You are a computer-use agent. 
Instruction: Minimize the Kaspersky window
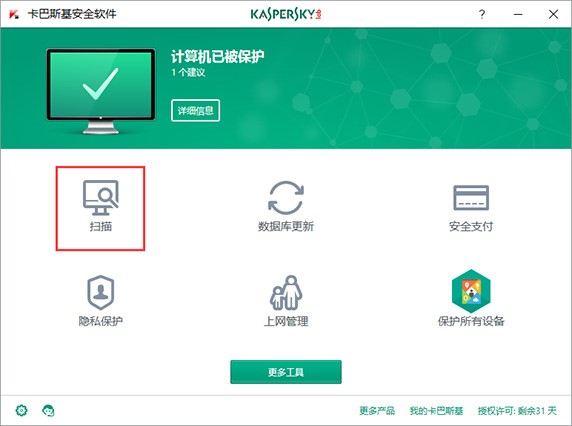[x=518, y=14]
